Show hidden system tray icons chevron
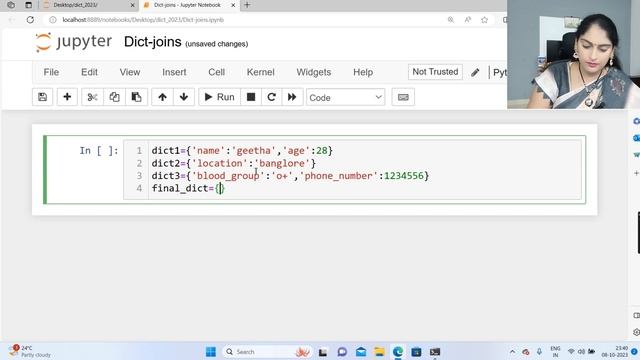The height and width of the screenshot is (360, 640). (x=512, y=351)
